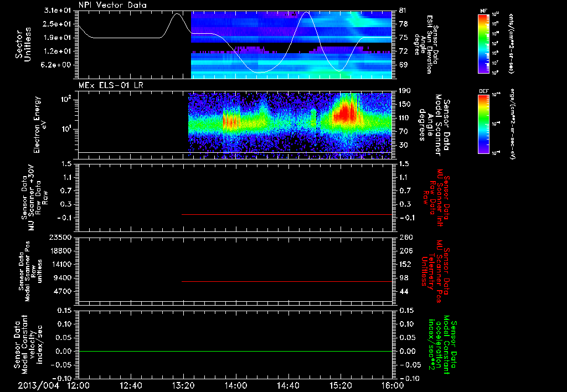The height and width of the screenshot is (392, 567).
Task: Click the "2013/004" date label
Action: pyautogui.click(x=39, y=386)
